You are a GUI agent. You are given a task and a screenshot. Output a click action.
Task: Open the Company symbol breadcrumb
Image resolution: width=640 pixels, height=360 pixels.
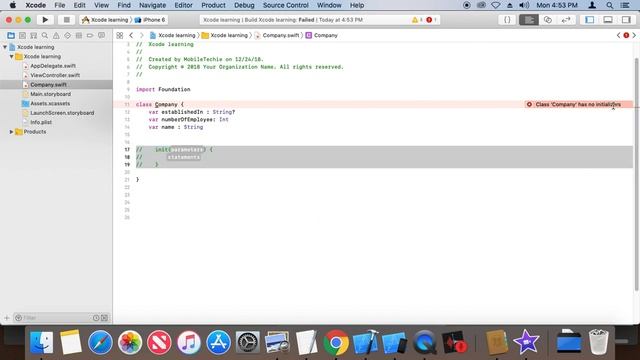322,36
